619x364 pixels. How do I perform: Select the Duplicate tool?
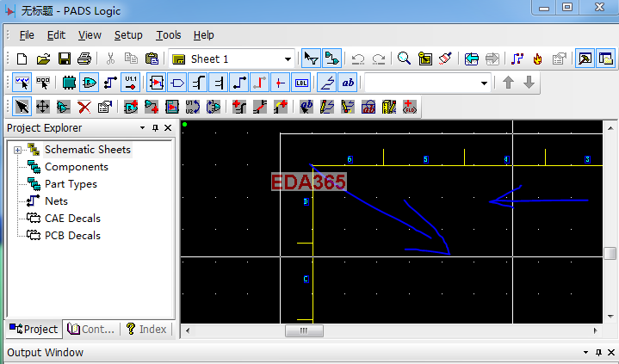[63, 107]
